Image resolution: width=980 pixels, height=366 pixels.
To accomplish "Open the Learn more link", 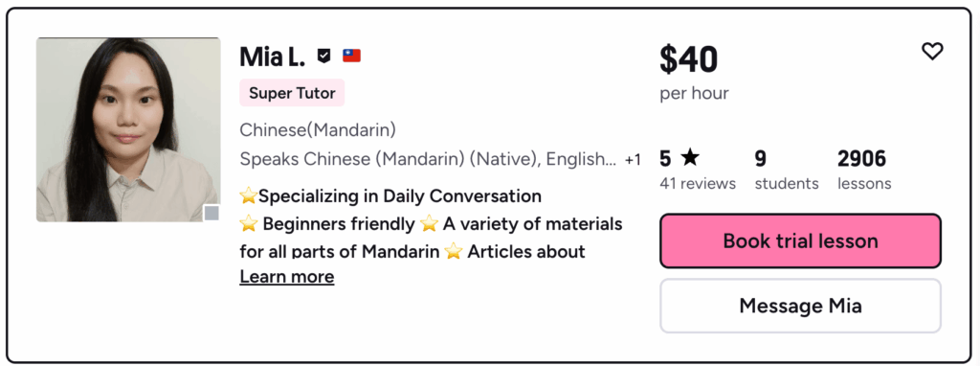I will [287, 277].
